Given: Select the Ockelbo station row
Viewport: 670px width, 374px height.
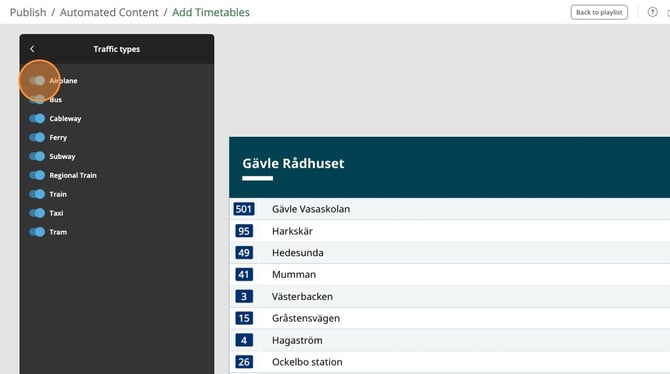Looking at the screenshot, I should pos(450,362).
